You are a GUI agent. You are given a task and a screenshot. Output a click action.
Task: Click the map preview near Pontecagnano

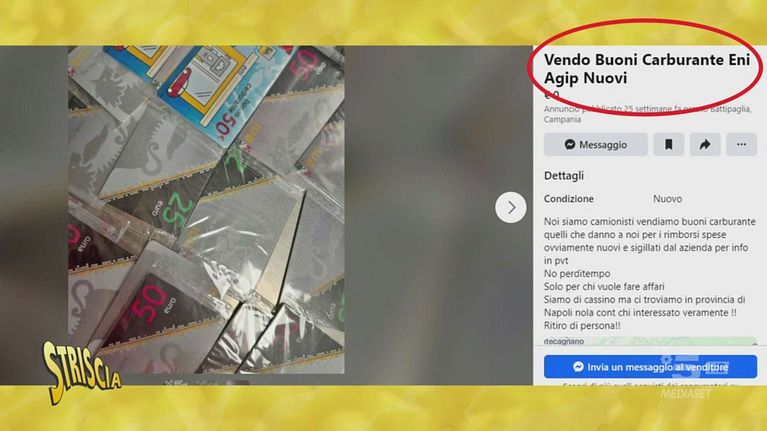coord(650,341)
